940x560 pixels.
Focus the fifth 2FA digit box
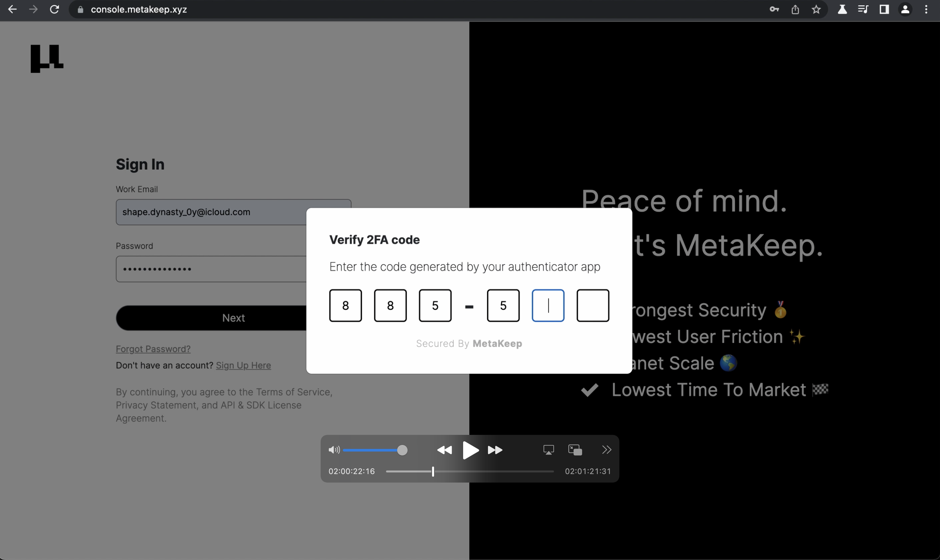[x=548, y=306]
